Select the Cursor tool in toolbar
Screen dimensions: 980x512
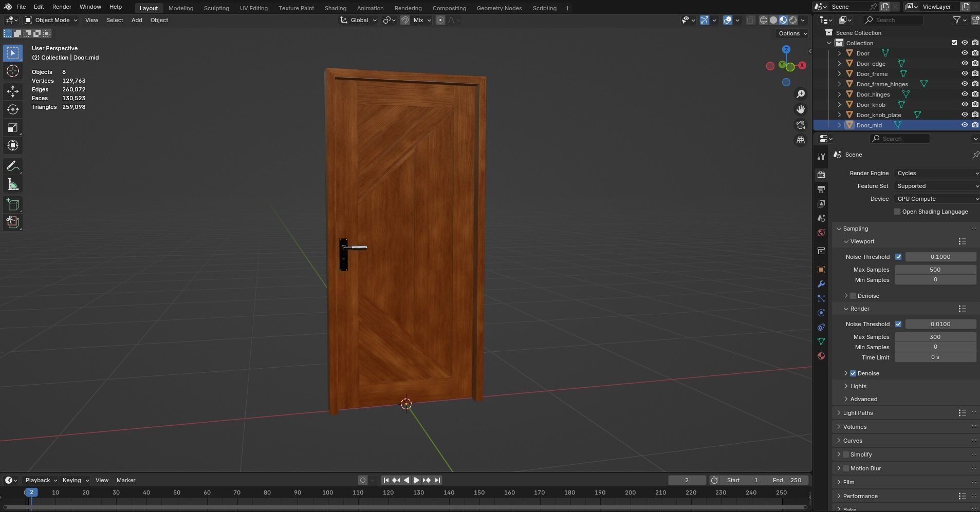[13, 71]
